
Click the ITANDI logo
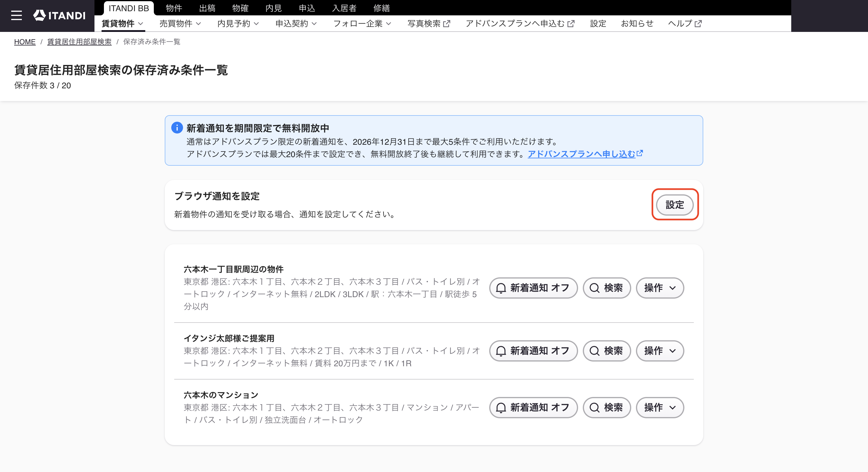point(59,16)
